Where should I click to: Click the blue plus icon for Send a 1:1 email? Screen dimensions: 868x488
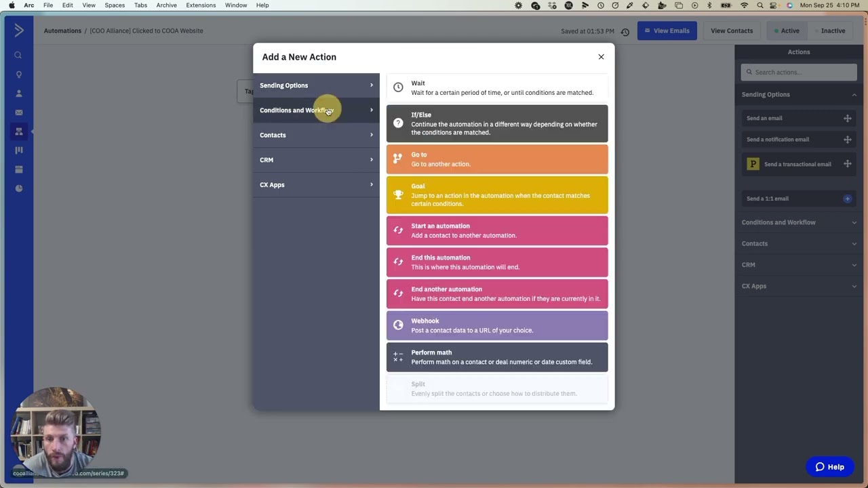pyautogui.click(x=847, y=199)
